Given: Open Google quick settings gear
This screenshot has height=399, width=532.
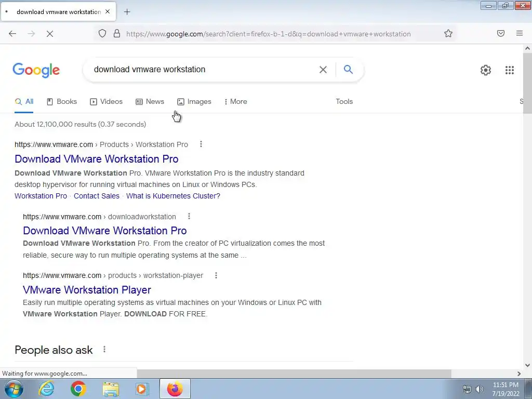Looking at the screenshot, I should pyautogui.click(x=486, y=70).
